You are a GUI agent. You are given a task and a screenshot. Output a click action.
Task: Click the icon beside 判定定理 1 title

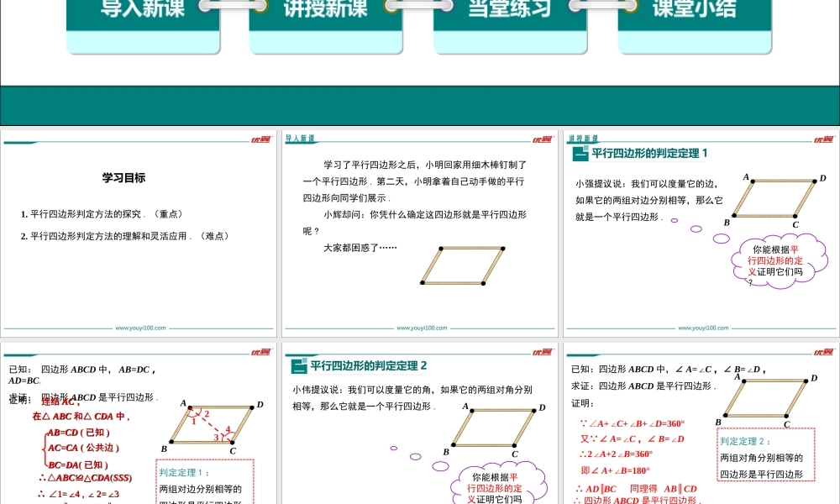coord(580,154)
